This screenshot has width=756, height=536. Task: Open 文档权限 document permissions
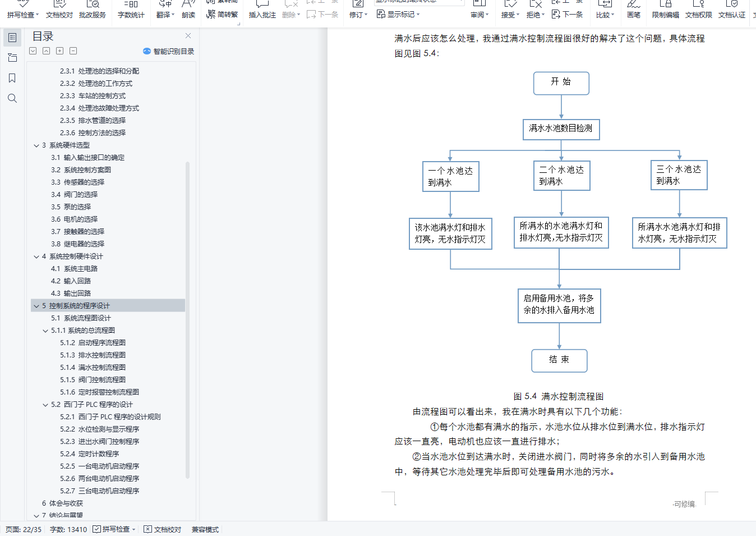(x=698, y=10)
